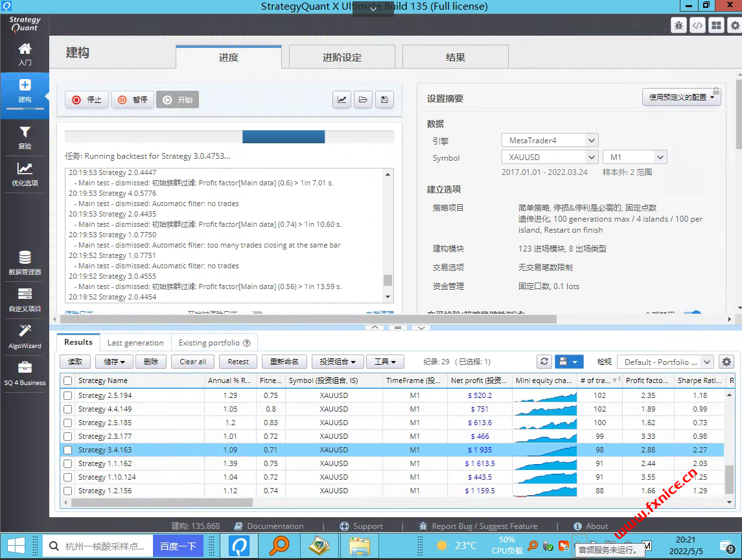The height and width of the screenshot is (560, 742).
Task: Click the StrategyQuant logo in the sidebar
Action: (x=25, y=24)
